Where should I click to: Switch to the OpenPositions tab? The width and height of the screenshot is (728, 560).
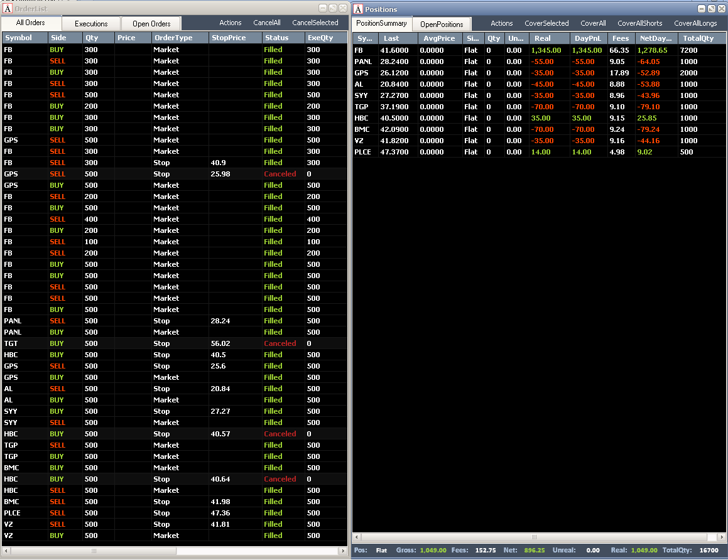click(442, 24)
